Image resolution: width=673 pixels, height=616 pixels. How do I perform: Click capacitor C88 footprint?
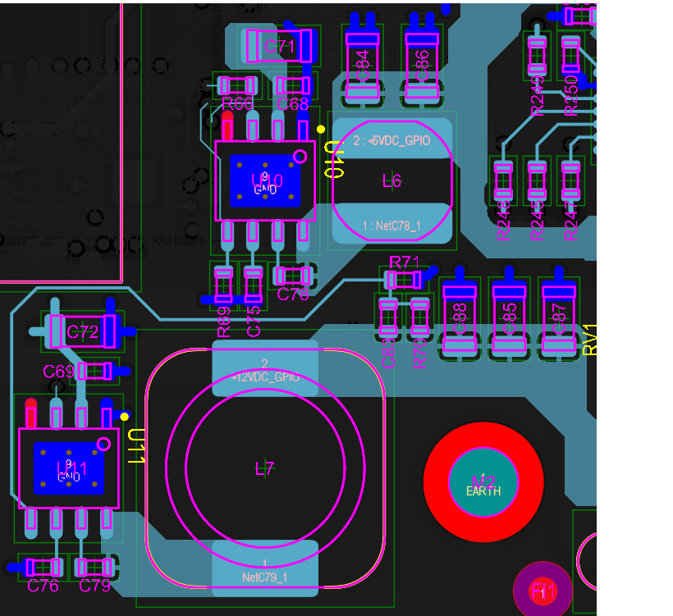pos(460,319)
